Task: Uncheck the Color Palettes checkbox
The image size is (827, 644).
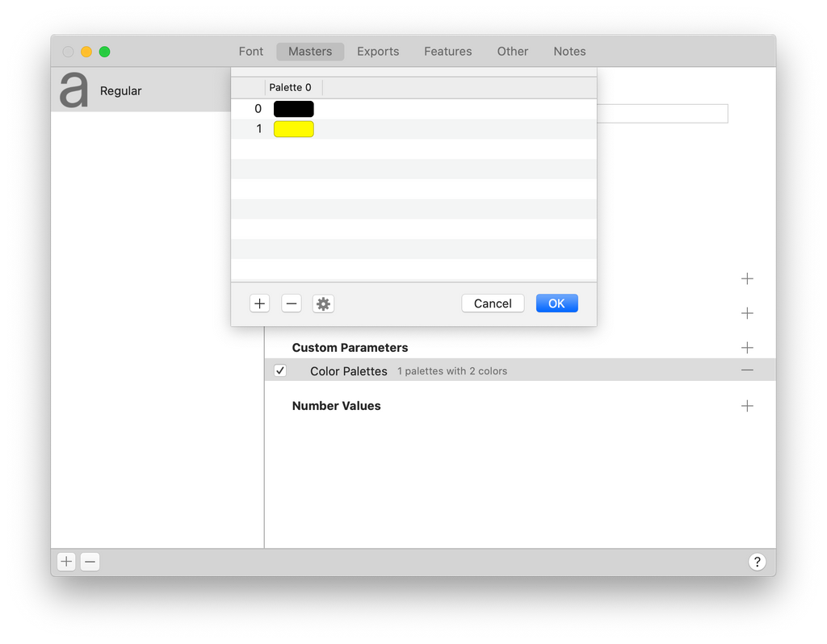Action: click(279, 370)
